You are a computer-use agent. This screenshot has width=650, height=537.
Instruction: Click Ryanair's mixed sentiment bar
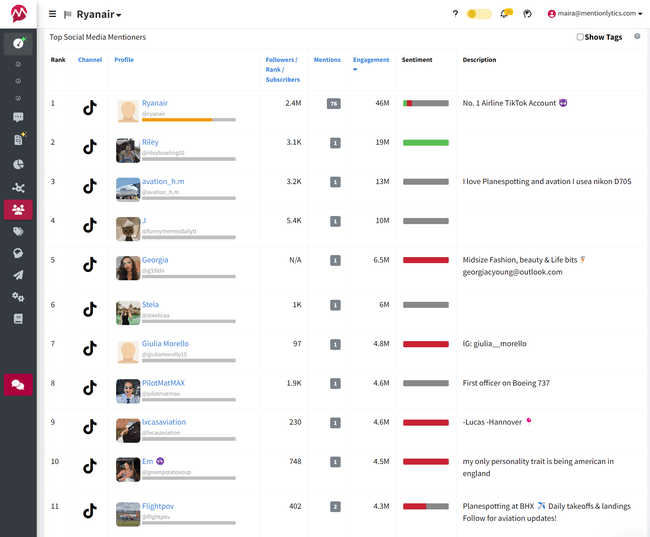426,103
